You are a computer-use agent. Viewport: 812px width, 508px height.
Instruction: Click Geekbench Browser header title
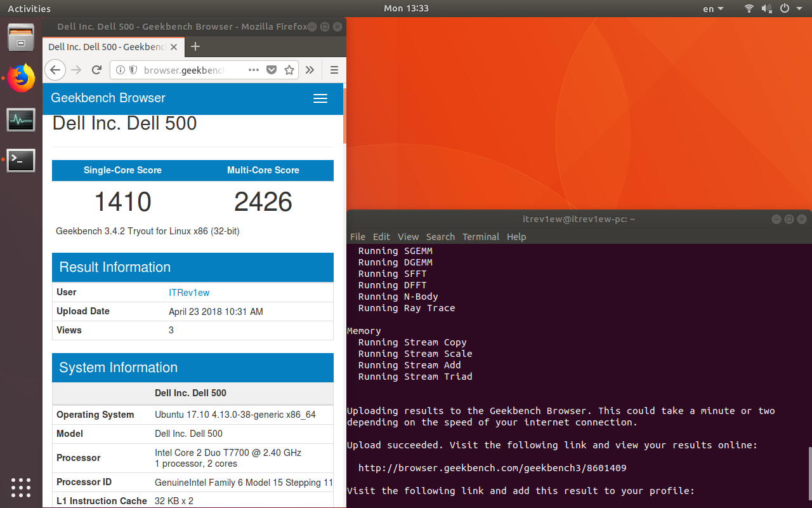[x=108, y=98]
